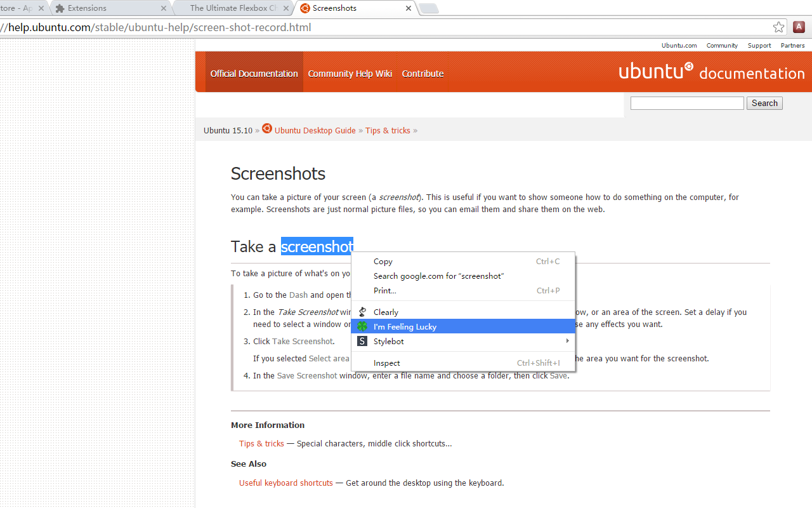Screen dimensions: 812x508
Task: Click the green clover I'm Feeling Lucky icon
Action: (362, 326)
